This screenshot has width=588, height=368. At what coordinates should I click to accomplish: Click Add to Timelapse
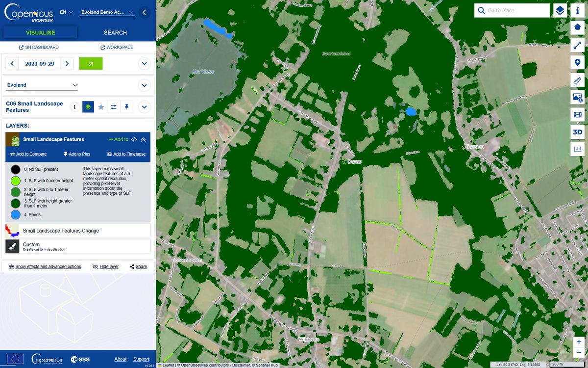(126, 154)
